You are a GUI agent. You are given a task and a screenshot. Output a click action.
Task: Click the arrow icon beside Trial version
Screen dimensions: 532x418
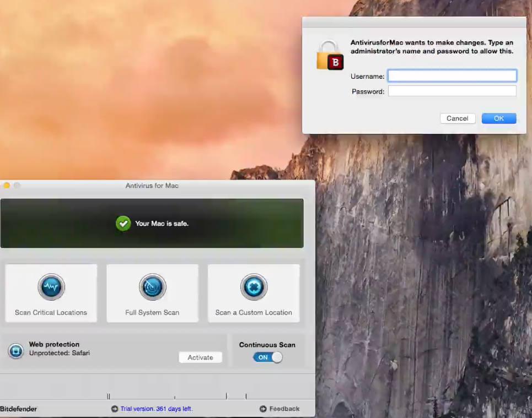point(115,409)
